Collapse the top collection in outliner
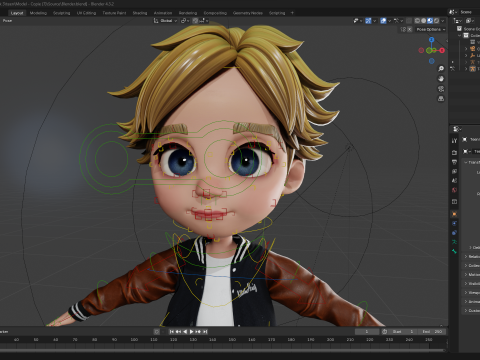 pos(460,36)
